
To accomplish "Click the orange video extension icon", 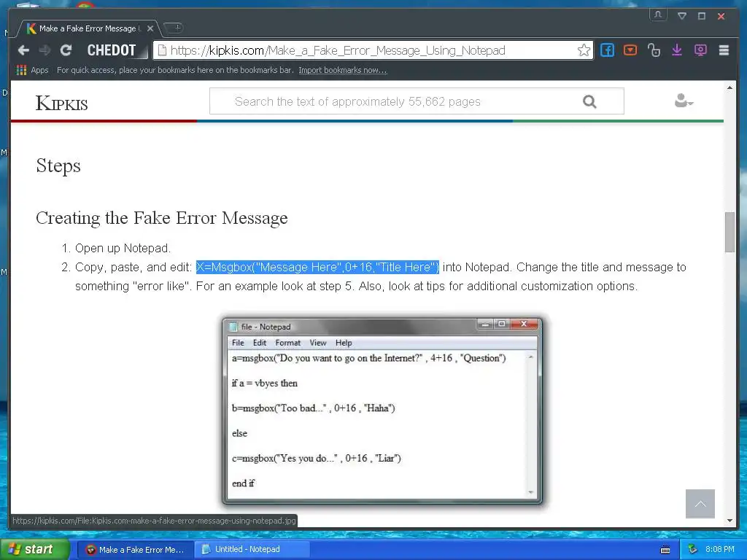I will (x=630, y=50).
